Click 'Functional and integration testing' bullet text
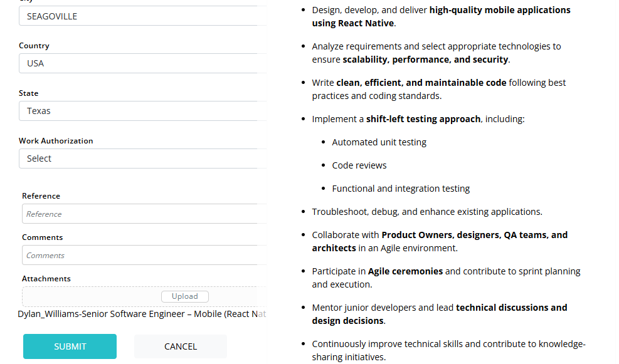The image size is (619, 364). [x=401, y=189]
